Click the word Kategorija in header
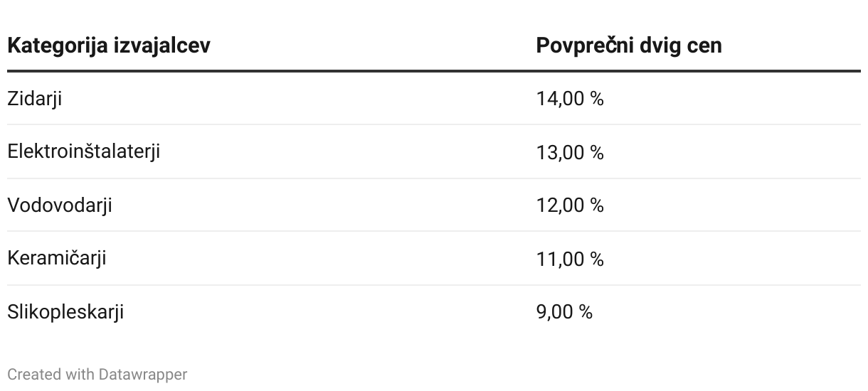 point(57,45)
